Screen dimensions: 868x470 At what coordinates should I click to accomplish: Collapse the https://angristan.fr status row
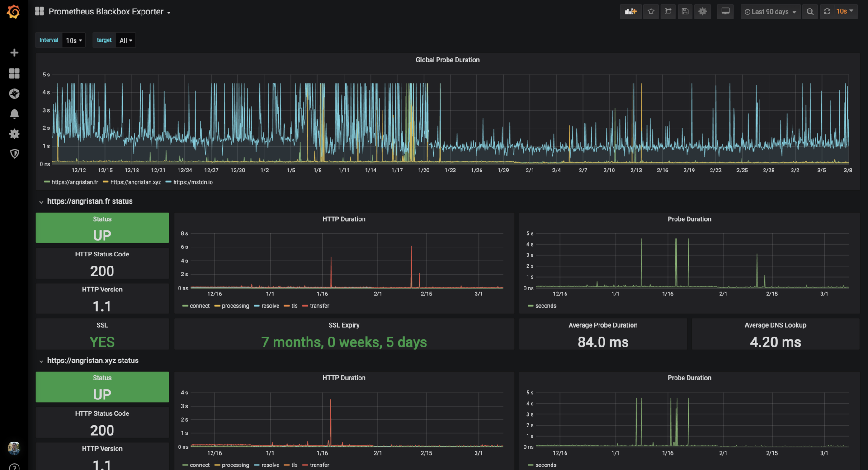click(41, 202)
